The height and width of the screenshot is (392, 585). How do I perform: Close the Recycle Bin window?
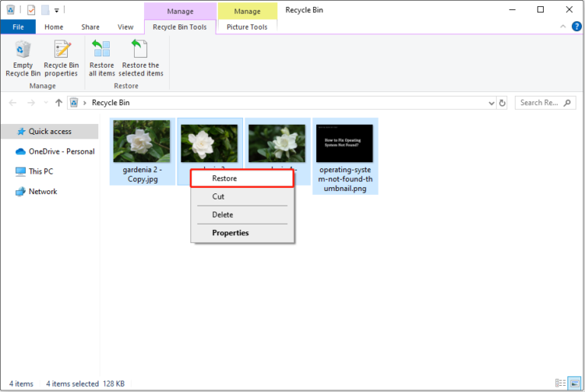569,10
